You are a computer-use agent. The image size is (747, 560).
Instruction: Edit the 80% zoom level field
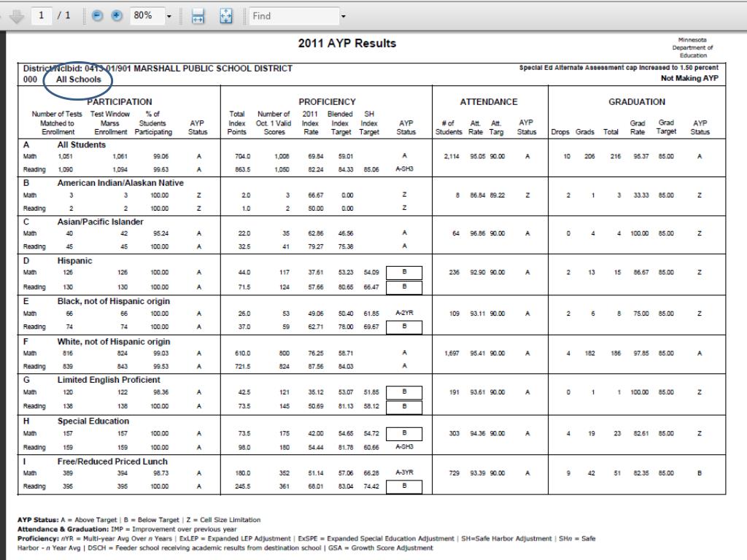tap(147, 16)
